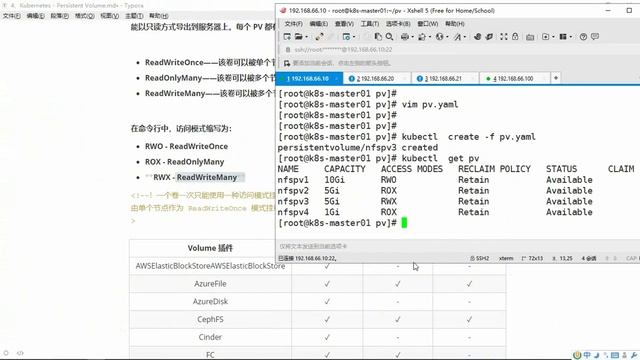640x360 pixels.
Task: Click the globe Encoding icon in Xshell toolbar
Action: 439,37
